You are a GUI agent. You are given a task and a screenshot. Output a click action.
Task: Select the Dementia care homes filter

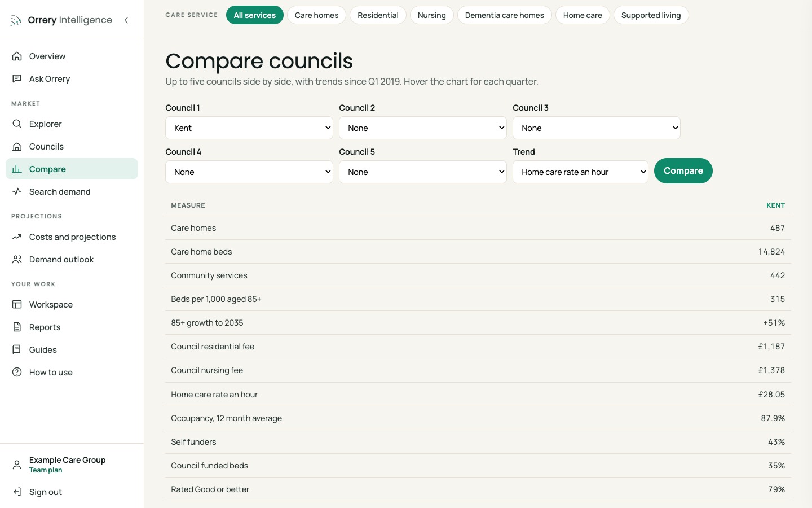click(505, 15)
